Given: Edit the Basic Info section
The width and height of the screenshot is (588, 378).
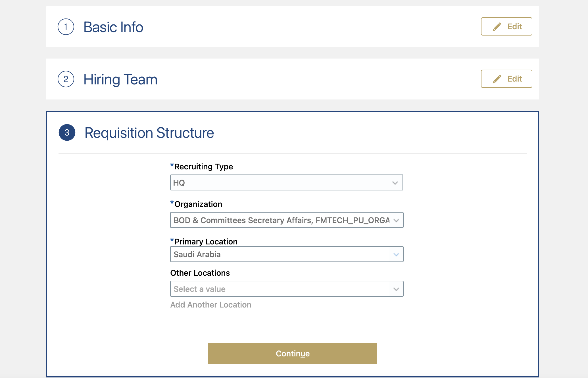Looking at the screenshot, I should (x=506, y=26).
